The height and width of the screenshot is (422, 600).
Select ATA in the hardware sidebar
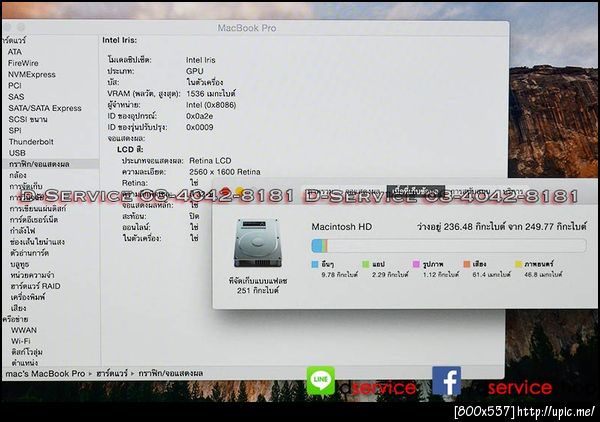[x=15, y=52]
